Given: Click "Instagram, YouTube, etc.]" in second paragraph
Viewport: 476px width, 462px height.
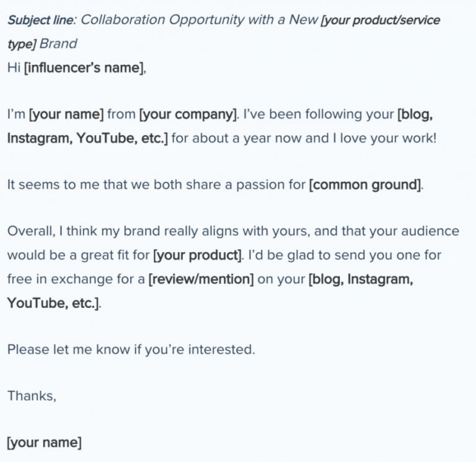Looking at the screenshot, I should (87, 138).
